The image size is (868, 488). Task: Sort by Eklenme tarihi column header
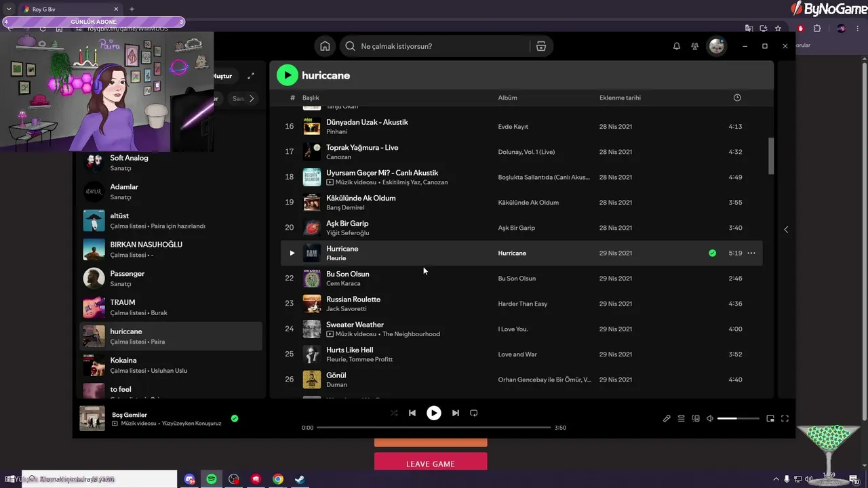coord(620,98)
